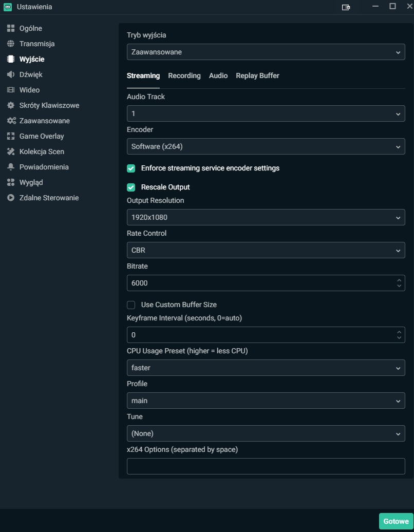414x532 pixels.
Task: Open the Zaawansowane settings section
Action: [44, 121]
